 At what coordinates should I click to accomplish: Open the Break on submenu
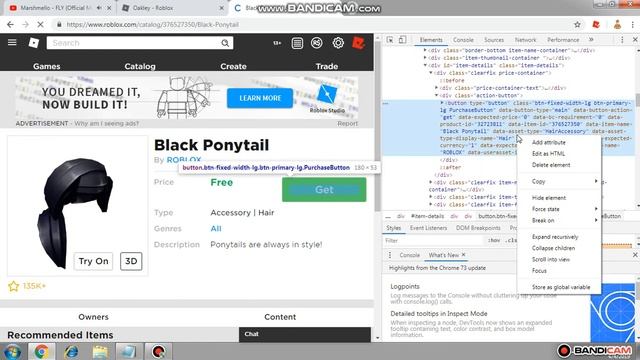[559, 220]
